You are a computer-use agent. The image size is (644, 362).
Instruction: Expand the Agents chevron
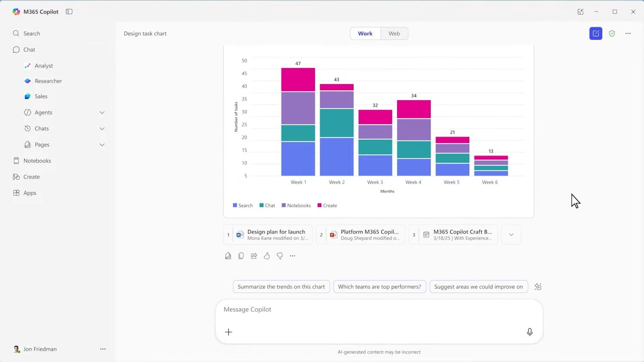point(102,112)
